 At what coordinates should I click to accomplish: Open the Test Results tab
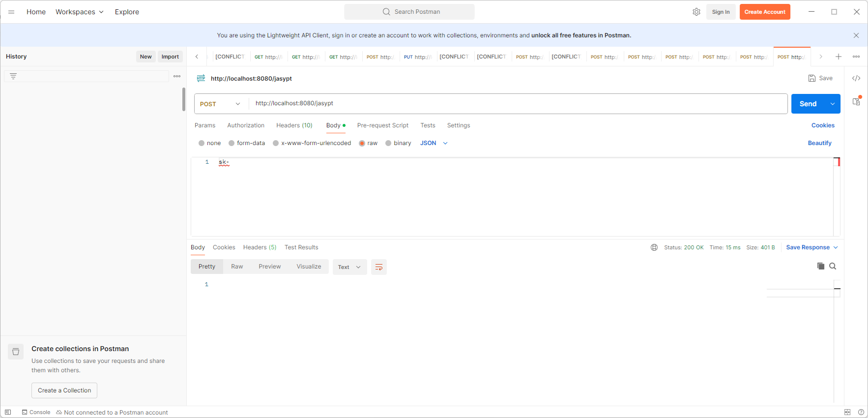pyautogui.click(x=301, y=247)
